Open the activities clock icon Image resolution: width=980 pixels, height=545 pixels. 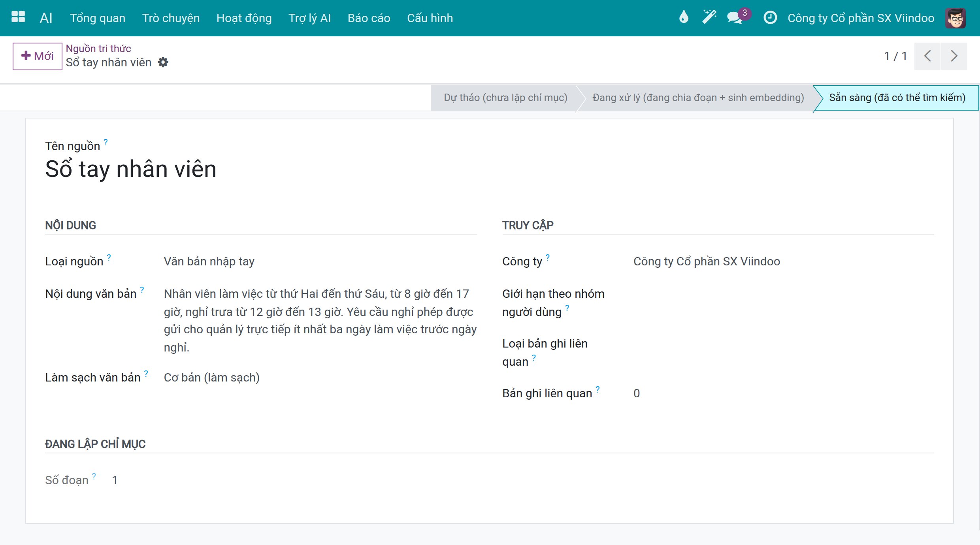[770, 17]
